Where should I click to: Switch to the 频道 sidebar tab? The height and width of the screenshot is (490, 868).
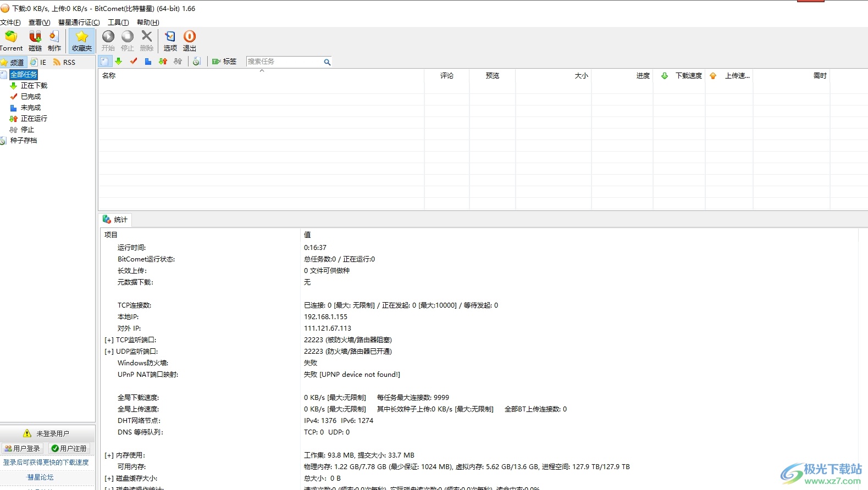(x=13, y=62)
